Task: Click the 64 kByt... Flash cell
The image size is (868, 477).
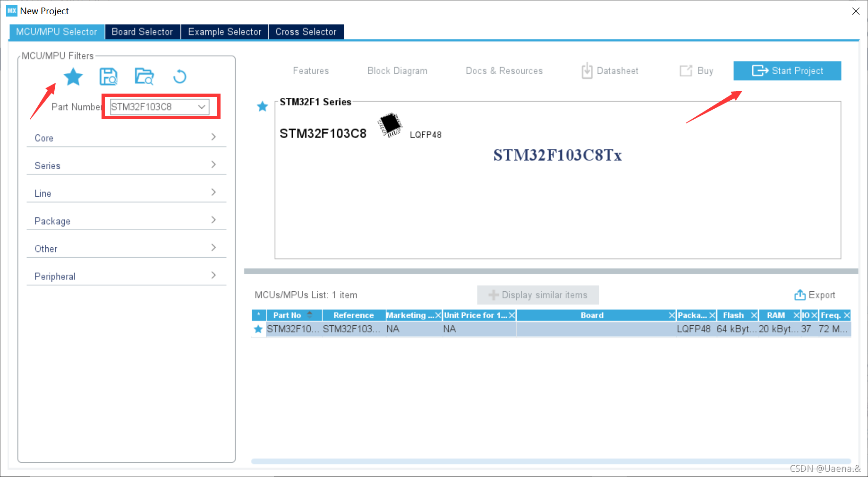Action: (736, 329)
